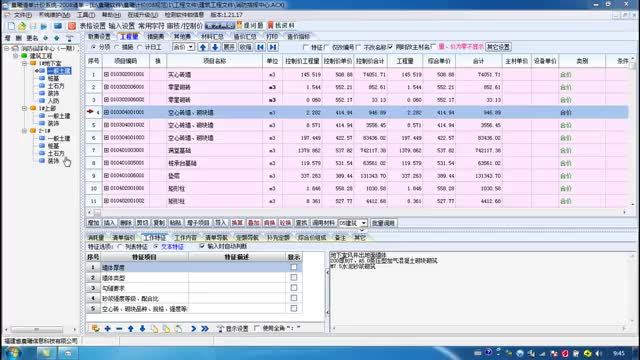Expand row 1 code 010302001001
Viewport: 640px width, 360px height.
tap(106, 75)
